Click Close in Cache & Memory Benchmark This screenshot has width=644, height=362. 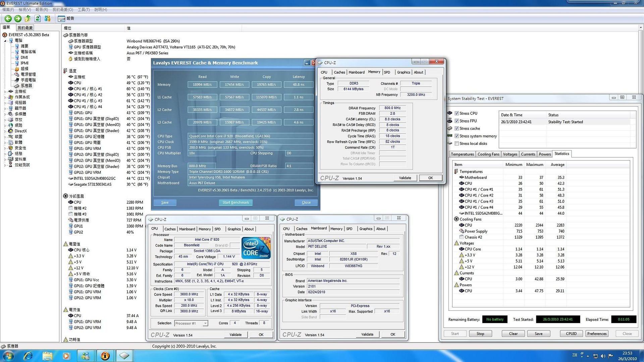(306, 202)
